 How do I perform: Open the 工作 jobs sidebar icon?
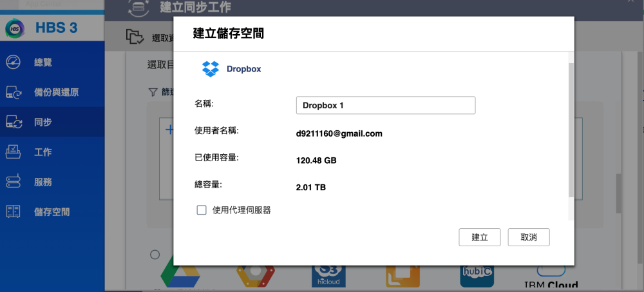(x=14, y=152)
